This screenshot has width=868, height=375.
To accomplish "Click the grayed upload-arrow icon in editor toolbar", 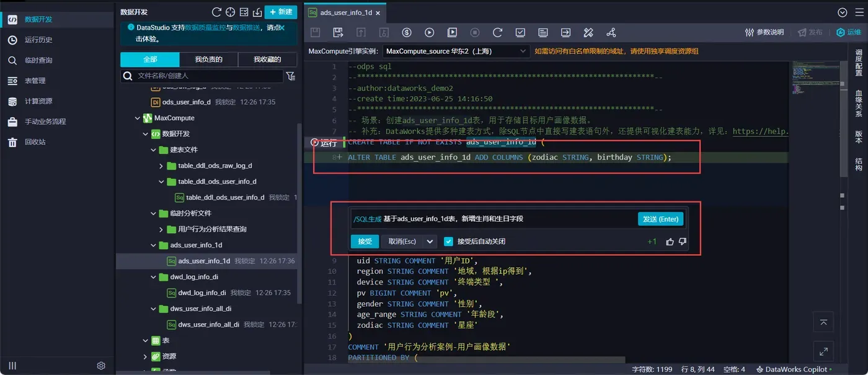I will tap(361, 32).
